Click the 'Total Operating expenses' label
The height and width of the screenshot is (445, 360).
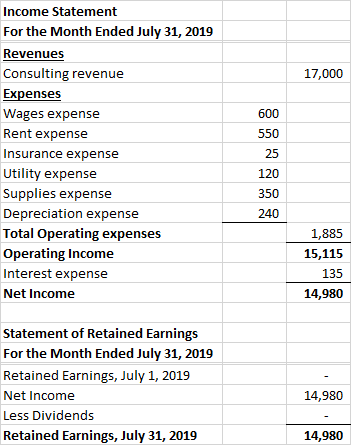(x=82, y=234)
